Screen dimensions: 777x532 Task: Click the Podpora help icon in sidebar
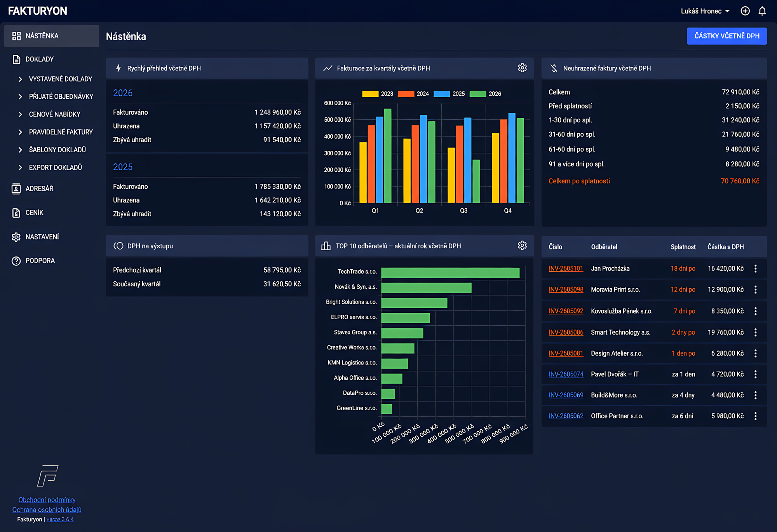pos(16,261)
